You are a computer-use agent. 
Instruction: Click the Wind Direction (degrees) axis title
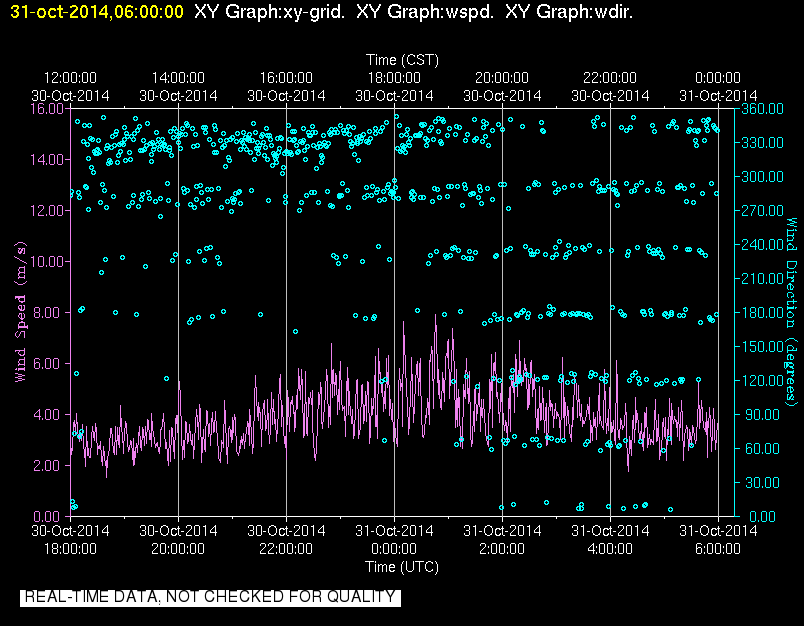[x=792, y=312]
